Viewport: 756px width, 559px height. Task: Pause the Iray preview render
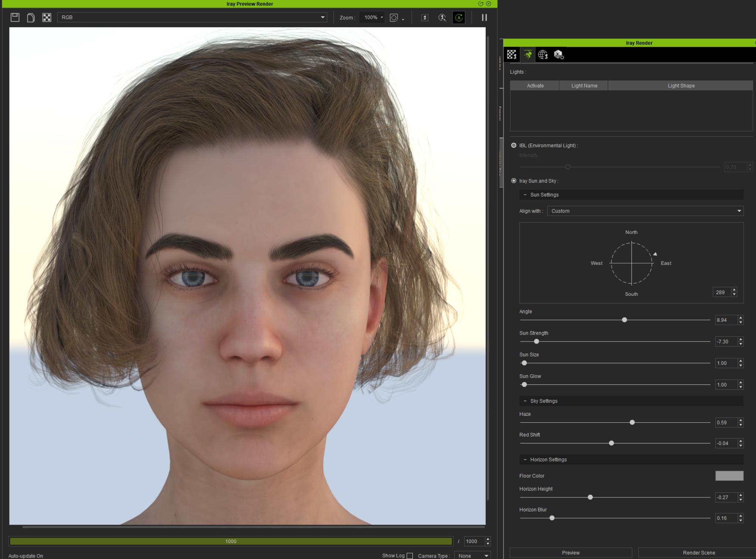tap(484, 17)
